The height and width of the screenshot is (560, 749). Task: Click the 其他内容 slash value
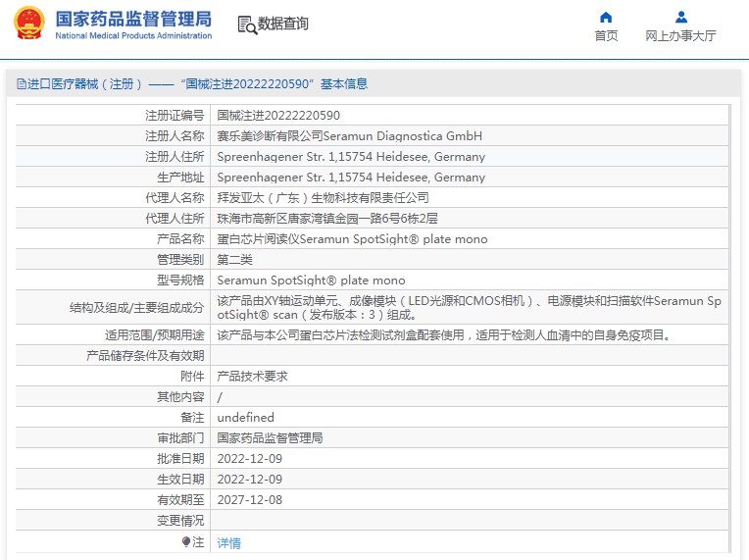point(220,397)
